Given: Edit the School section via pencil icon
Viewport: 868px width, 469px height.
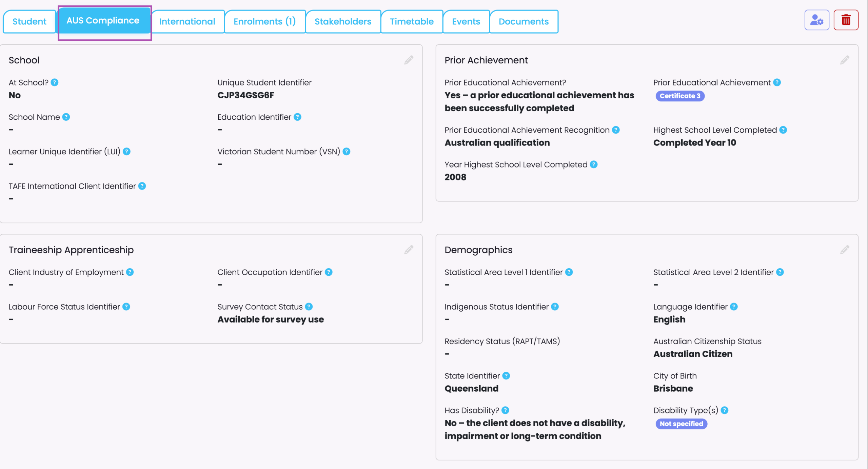Looking at the screenshot, I should click(x=409, y=60).
